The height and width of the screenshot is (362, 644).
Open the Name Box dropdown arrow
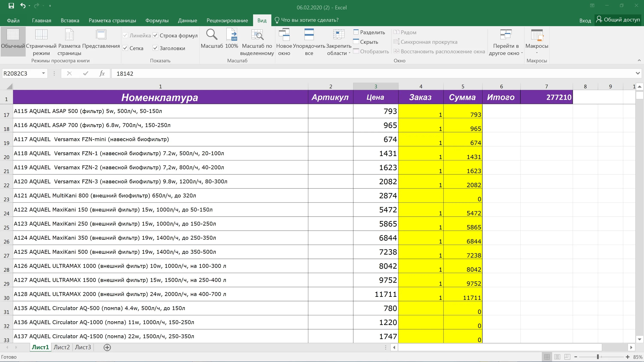click(43, 73)
